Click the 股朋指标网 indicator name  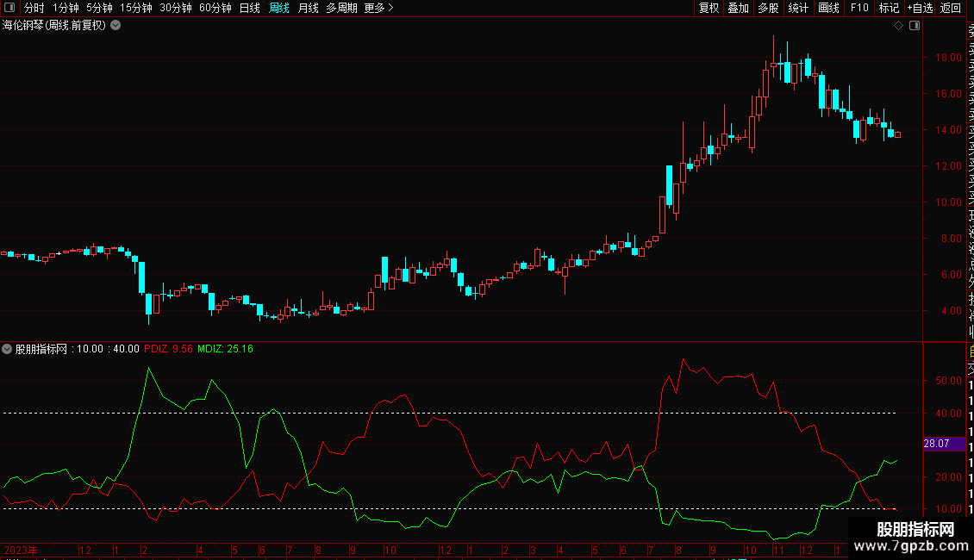coord(41,349)
